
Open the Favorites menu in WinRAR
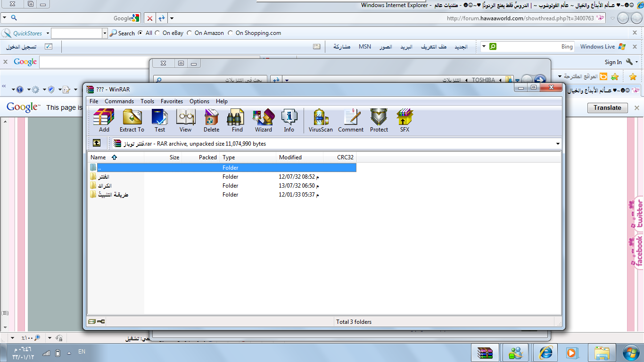pyautogui.click(x=172, y=101)
